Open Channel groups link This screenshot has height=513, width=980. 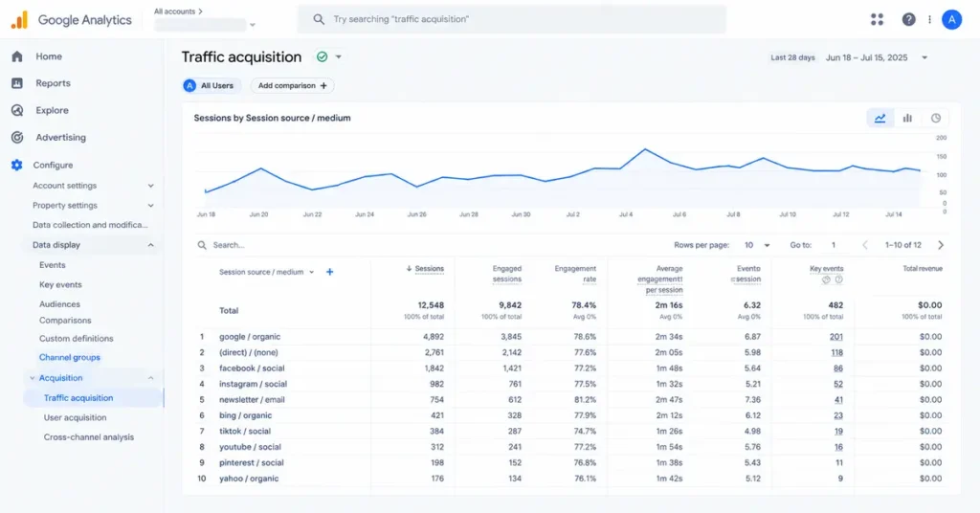coord(69,357)
